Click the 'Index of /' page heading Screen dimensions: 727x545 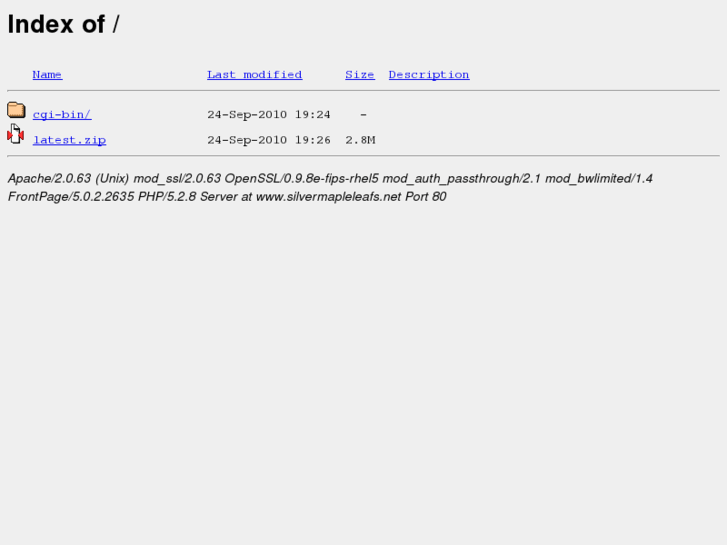point(64,24)
